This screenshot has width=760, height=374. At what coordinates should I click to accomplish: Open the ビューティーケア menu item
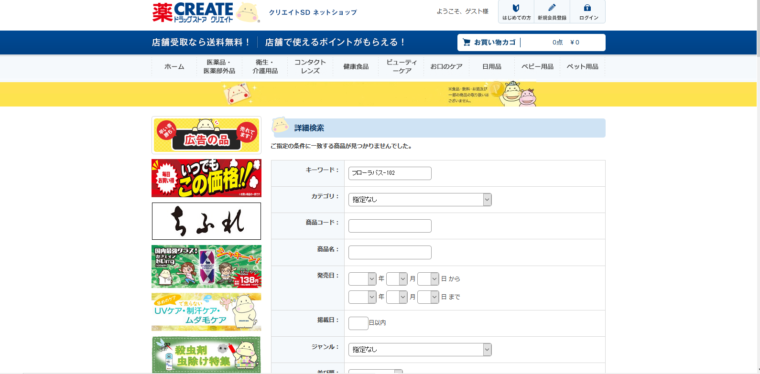pos(401,66)
